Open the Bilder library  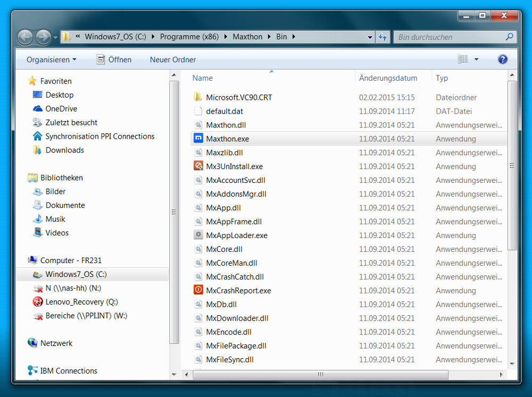(x=55, y=191)
